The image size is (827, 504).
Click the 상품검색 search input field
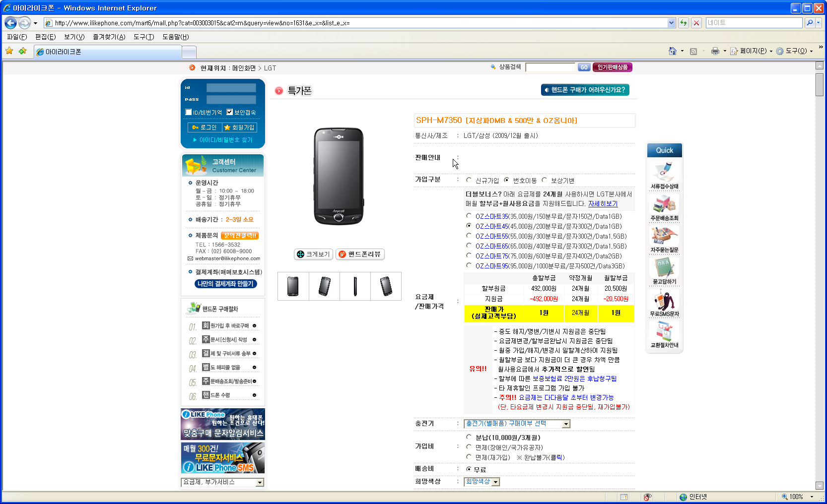550,67
